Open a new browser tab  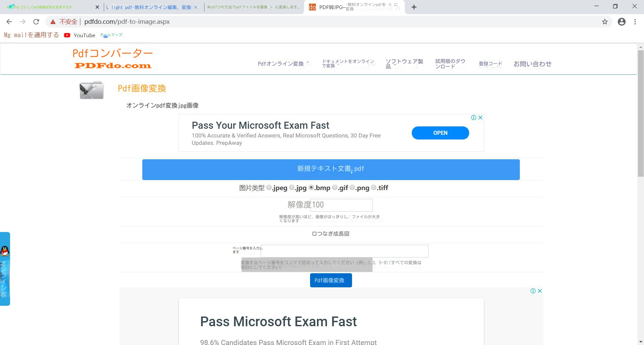tap(414, 7)
